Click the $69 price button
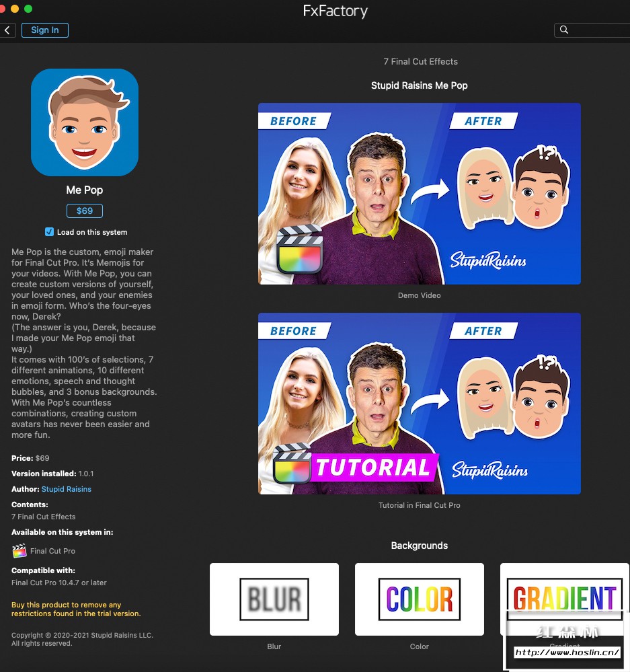The image size is (630, 672). pyautogui.click(x=85, y=211)
